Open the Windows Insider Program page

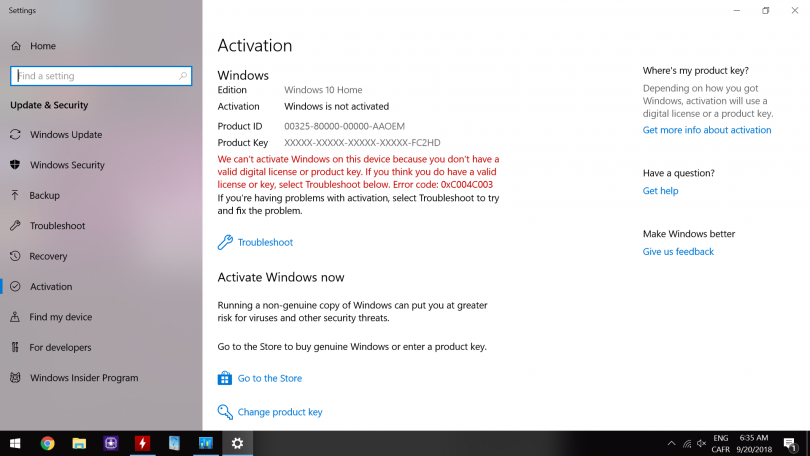click(83, 378)
